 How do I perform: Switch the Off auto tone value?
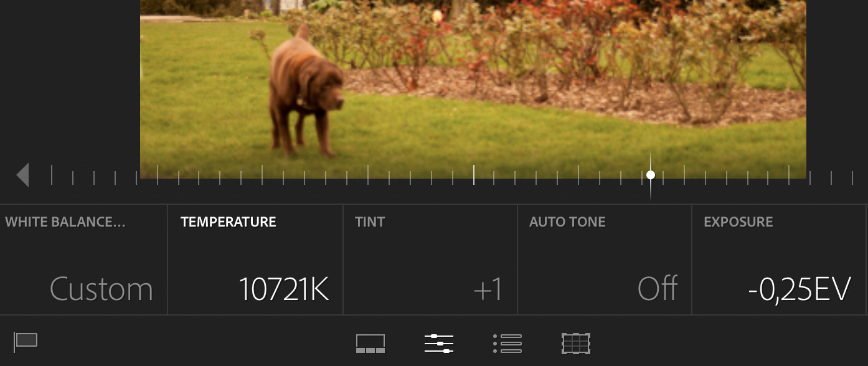point(658,289)
